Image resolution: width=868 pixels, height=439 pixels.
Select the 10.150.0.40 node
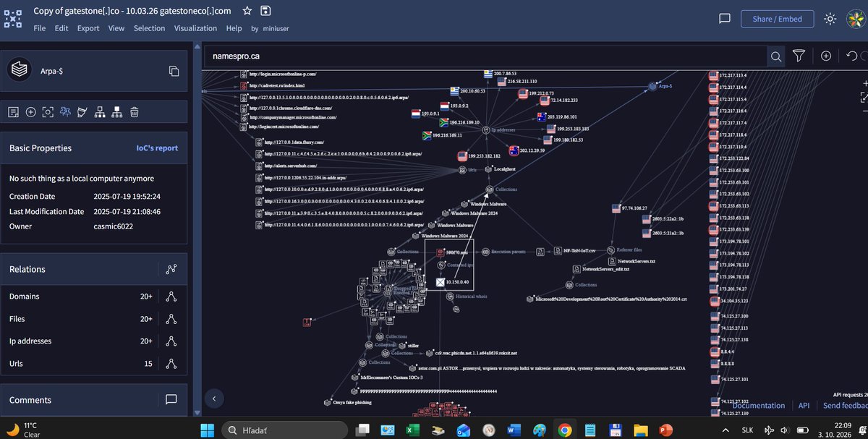click(439, 282)
